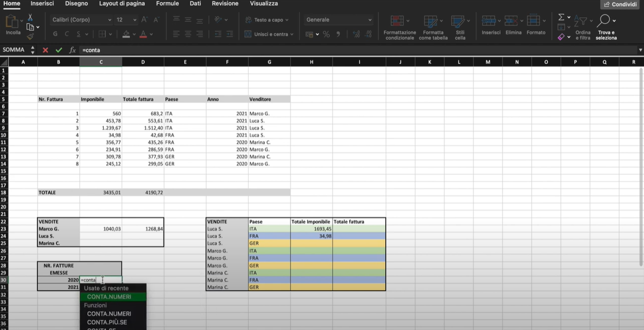Image resolution: width=644 pixels, height=330 pixels.
Task: Click the red font color swatch
Action: coord(144,33)
